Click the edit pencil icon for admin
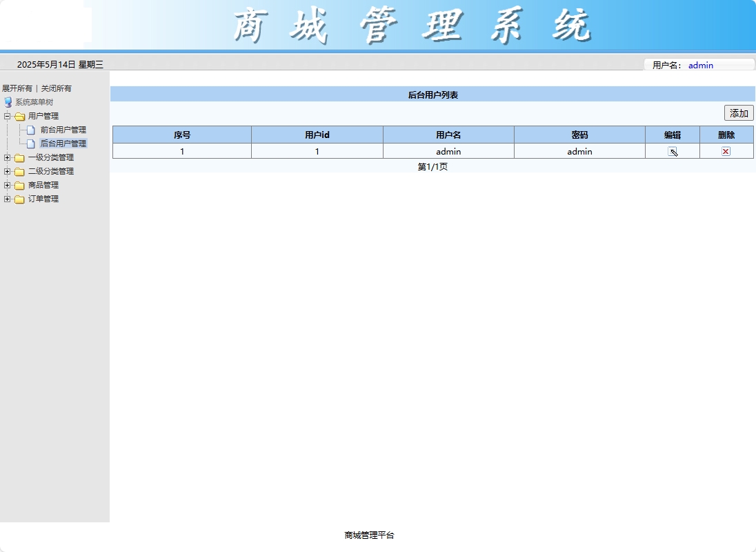Screen dimensions: 756x552 coord(673,150)
